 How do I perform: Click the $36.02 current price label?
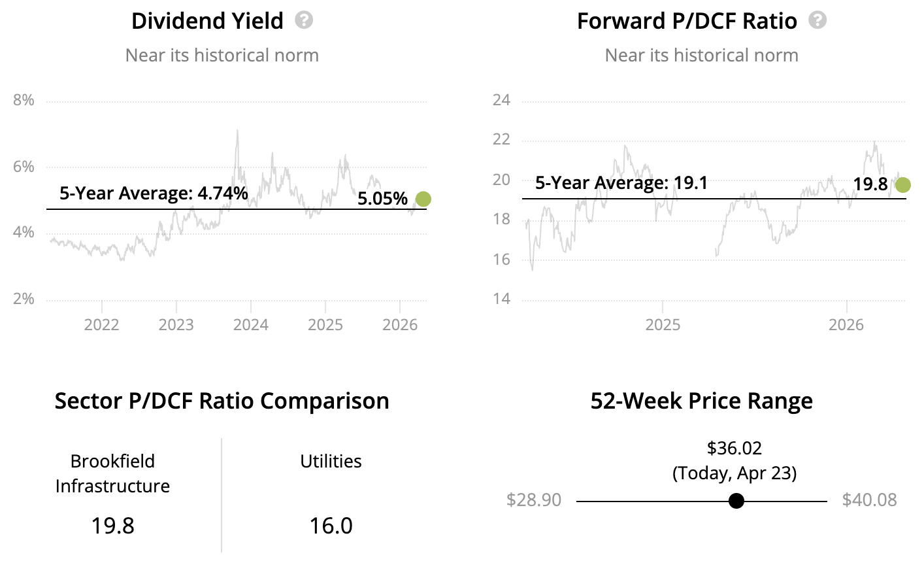pyautogui.click(x=734, y=448)
